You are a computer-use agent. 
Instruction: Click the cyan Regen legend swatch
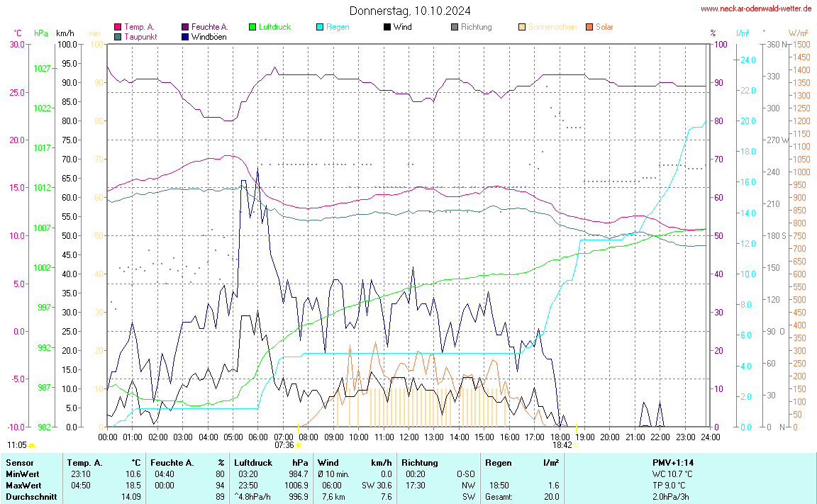pos(320,27)
